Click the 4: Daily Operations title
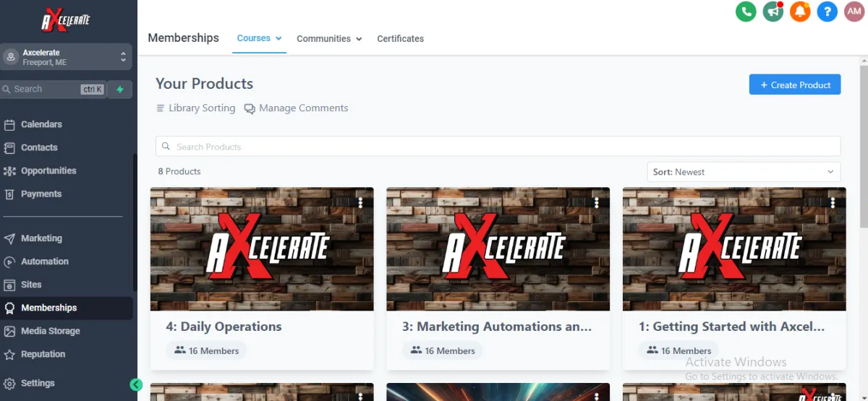 coord(224,327)
